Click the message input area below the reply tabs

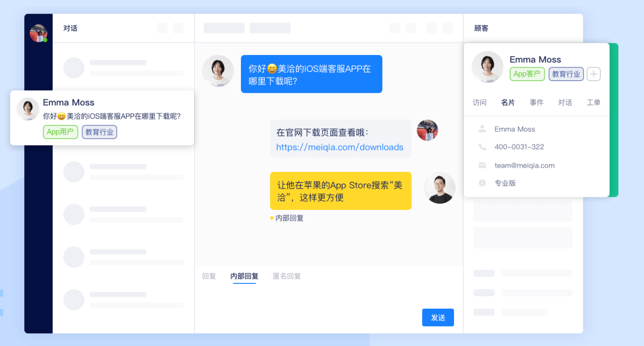pos(315,297)
